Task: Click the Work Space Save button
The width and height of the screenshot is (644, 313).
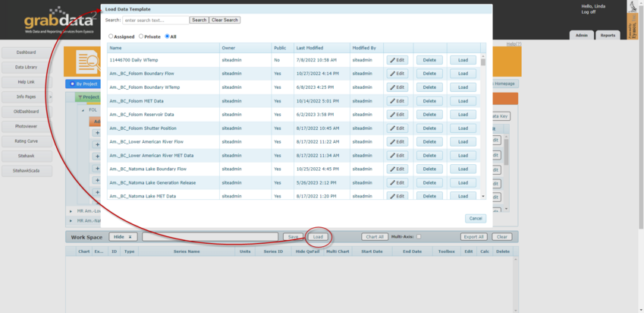Action: click(x=293, y=237)
